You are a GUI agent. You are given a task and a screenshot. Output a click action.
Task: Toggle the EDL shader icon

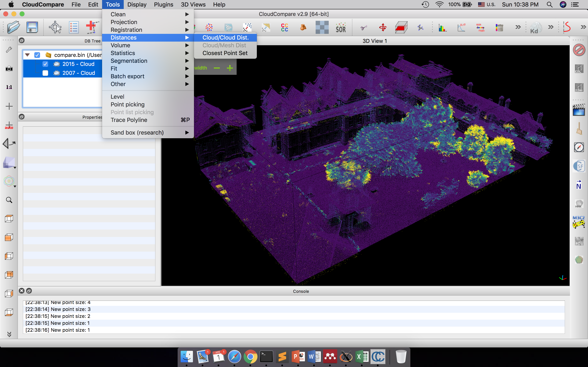point(579,69)
